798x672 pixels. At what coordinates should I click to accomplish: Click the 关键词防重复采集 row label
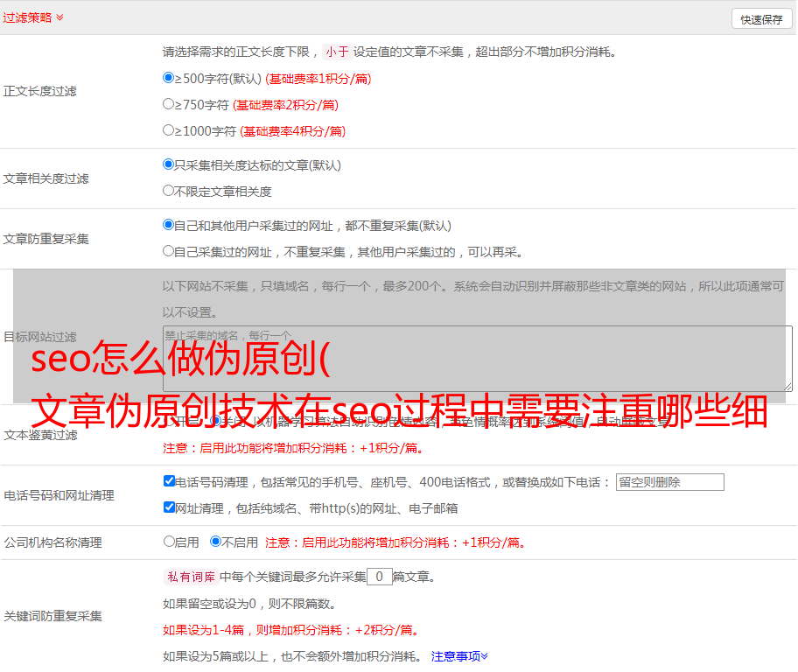52,617
